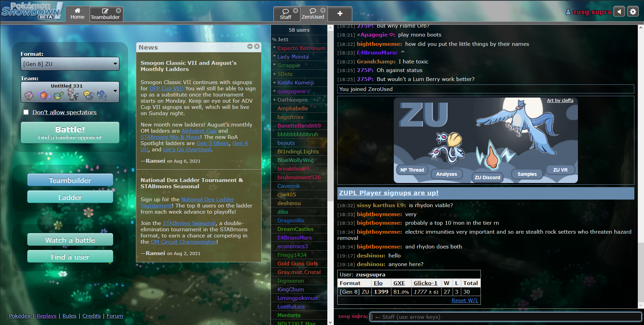Image resolution: width=644 pixels, height=325 pixels.
Task: Open the DPP Cup VII! news link
Action: 166,89
